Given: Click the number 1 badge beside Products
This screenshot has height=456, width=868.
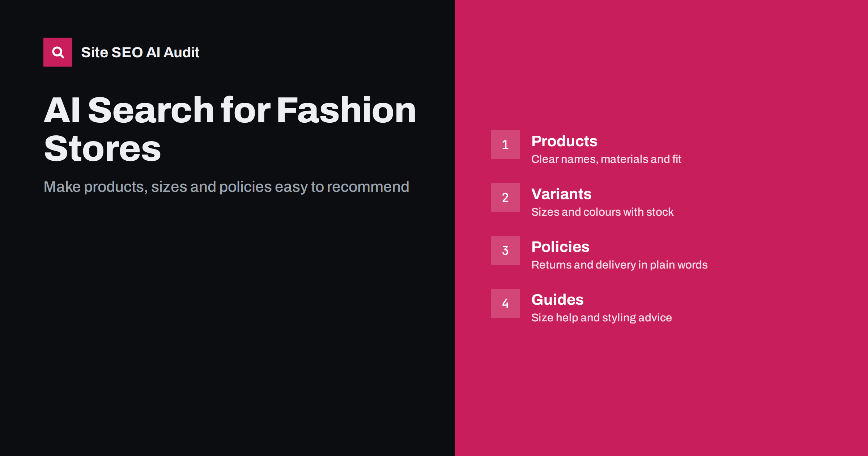Looking at the screenshot, I should click(505, 145).
